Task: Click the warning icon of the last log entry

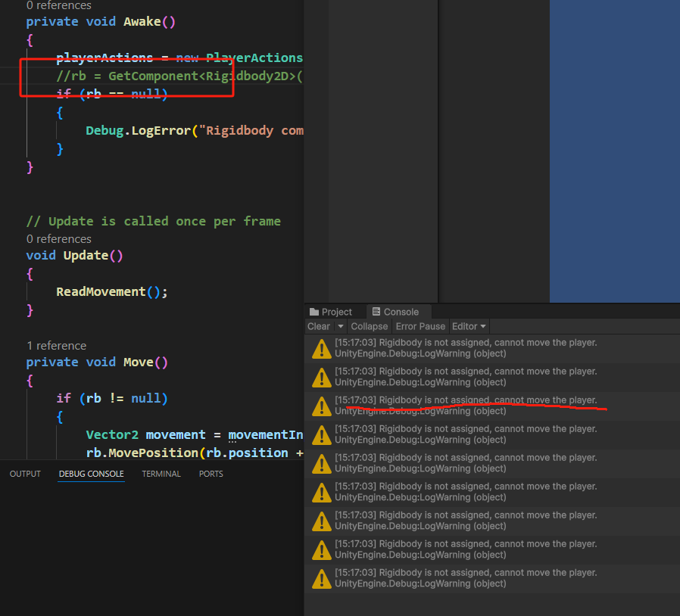Action: tap(321, 578)
